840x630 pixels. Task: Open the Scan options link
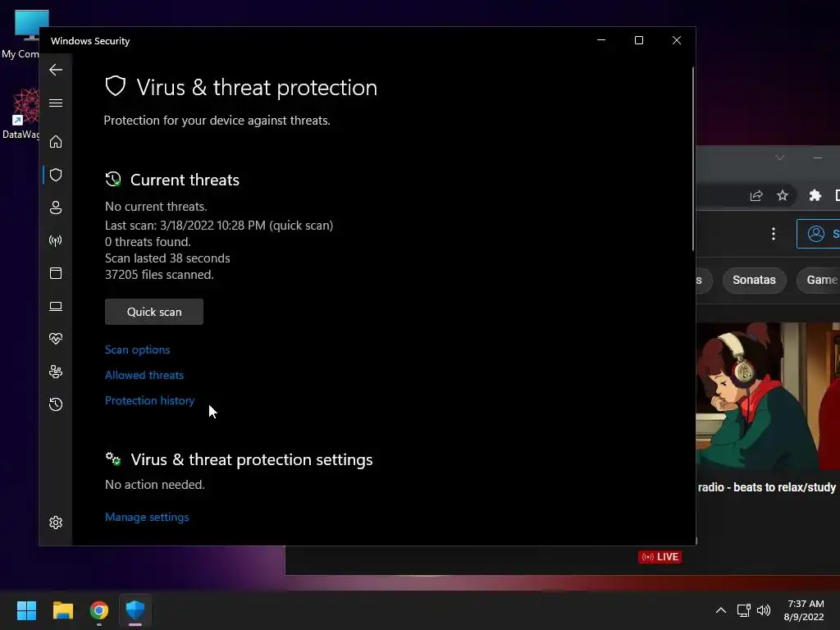point(138,349)
